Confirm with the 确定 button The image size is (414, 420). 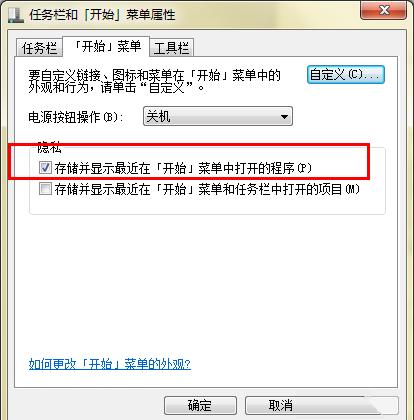pyautogui.click(x=200, y=405)
